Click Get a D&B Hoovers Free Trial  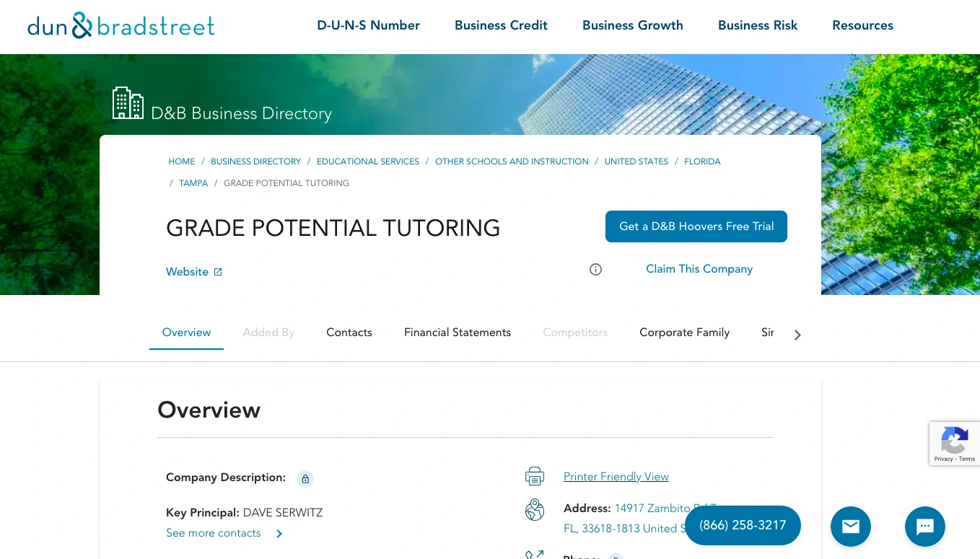pos(696,226)
